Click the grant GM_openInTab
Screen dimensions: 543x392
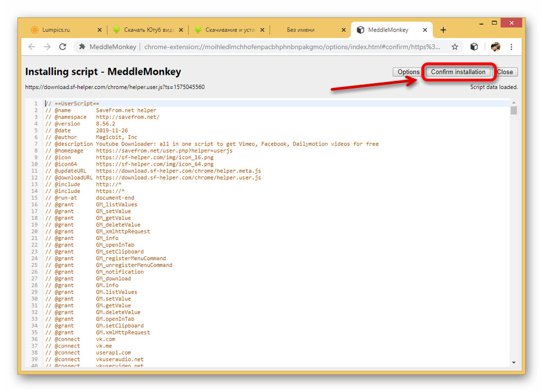[115, 245]
